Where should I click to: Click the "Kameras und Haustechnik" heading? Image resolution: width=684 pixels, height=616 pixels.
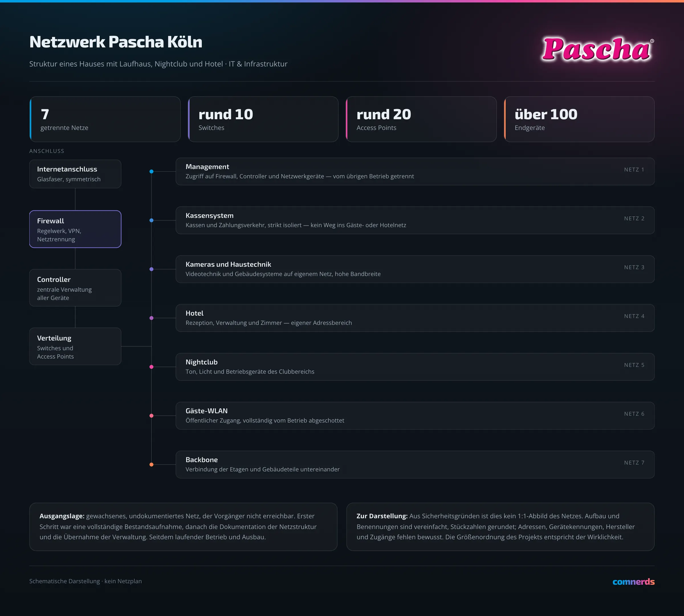228,264
